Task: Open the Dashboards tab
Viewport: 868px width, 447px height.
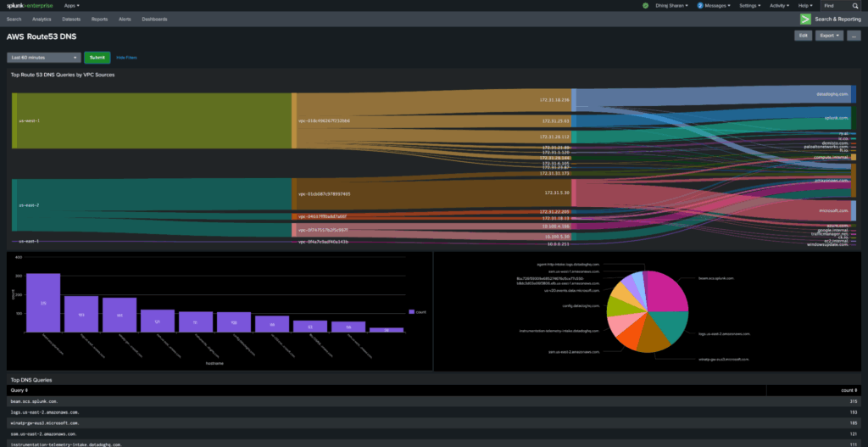Action: (154, 19)
